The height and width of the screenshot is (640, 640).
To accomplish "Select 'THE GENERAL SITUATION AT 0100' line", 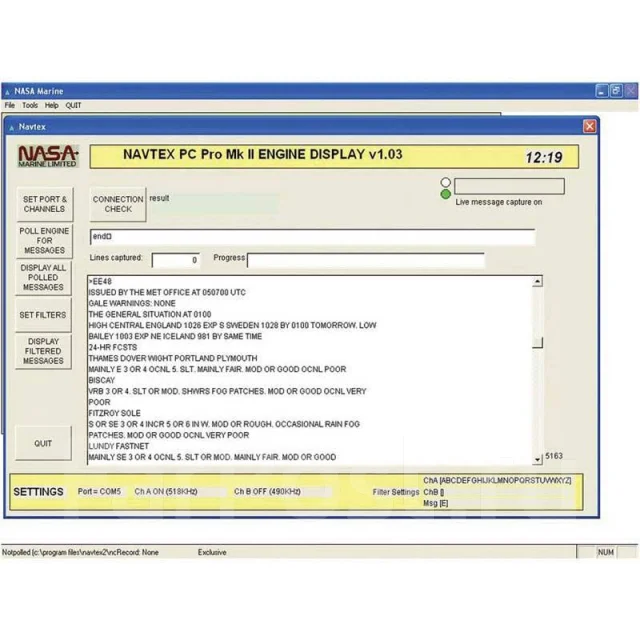I will click(x=150, y=314).
